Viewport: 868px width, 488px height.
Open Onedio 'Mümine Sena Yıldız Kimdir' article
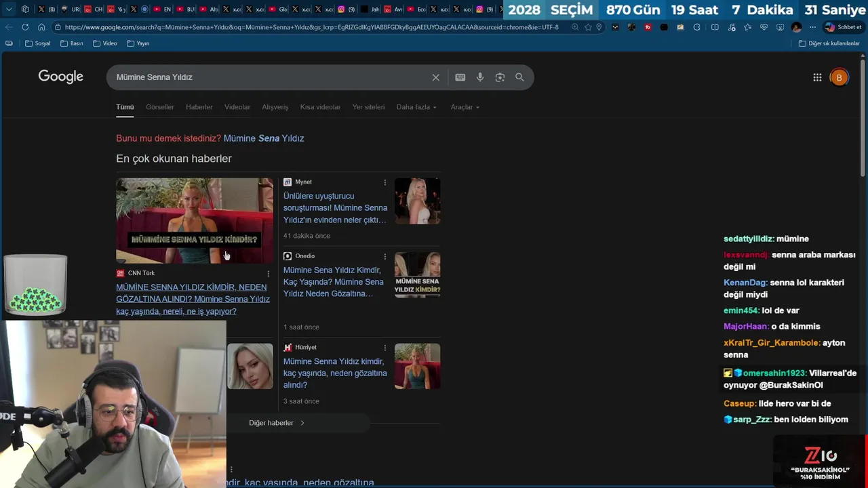pyautogui.click(x=334, y=282)
